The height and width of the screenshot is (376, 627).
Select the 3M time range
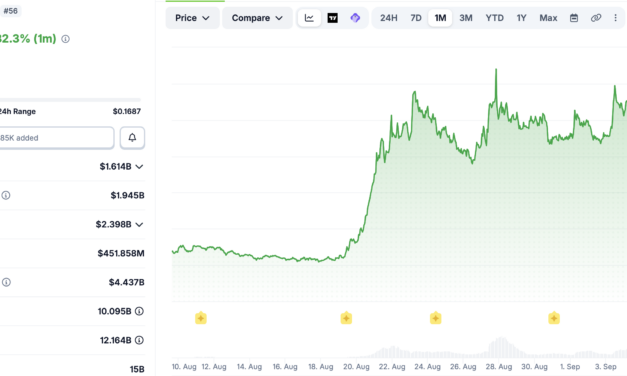[466, 18]
